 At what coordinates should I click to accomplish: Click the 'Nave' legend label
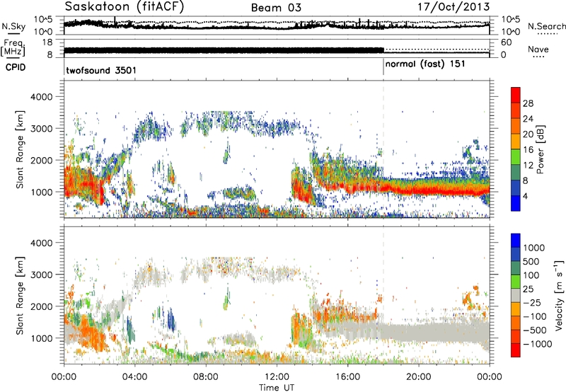click(538, 49)
